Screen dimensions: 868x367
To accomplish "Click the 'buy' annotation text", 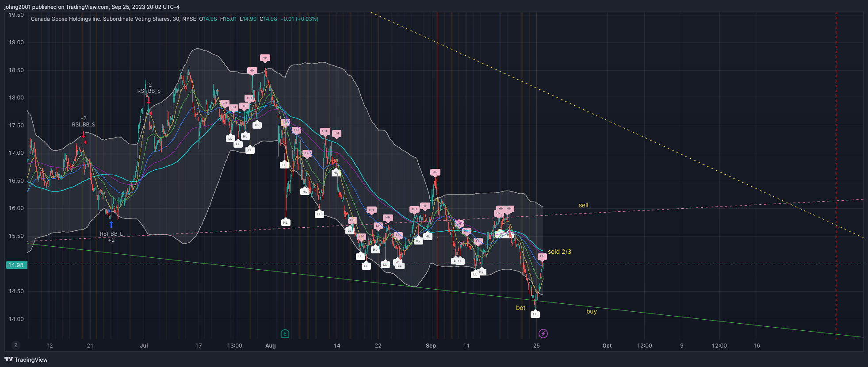I will pyautogui.click(x=592, y=311).
